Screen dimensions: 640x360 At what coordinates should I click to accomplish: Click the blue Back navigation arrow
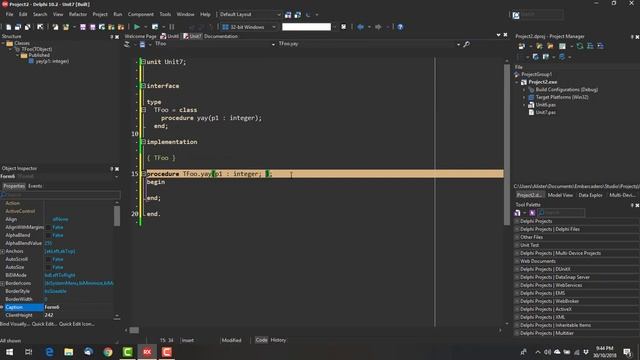(360, 27)
